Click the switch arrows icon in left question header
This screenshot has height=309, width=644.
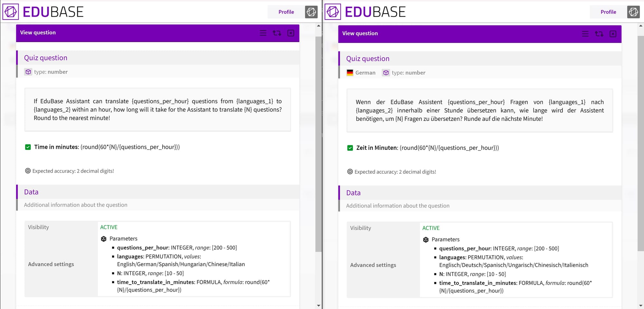pos(277,33)
